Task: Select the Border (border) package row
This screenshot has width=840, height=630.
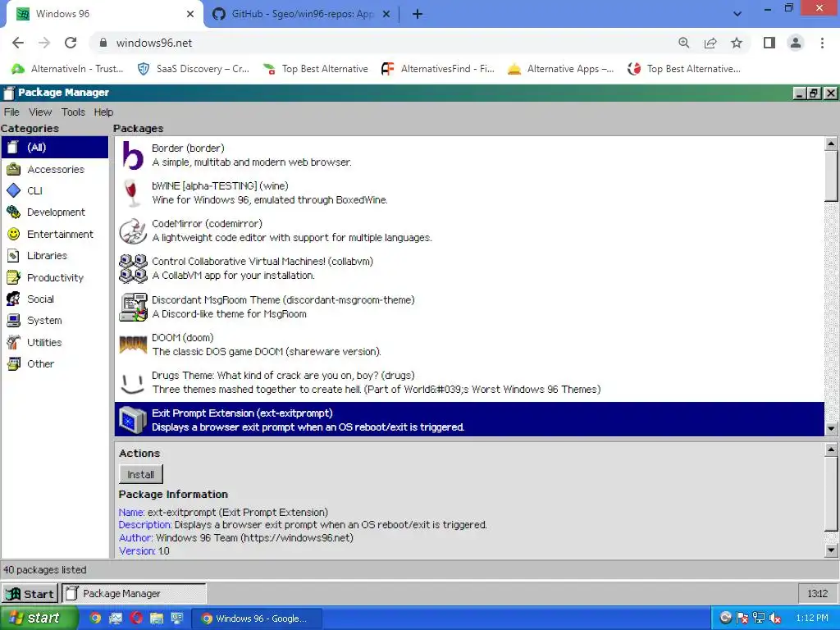Action: (x=469, y=155)
